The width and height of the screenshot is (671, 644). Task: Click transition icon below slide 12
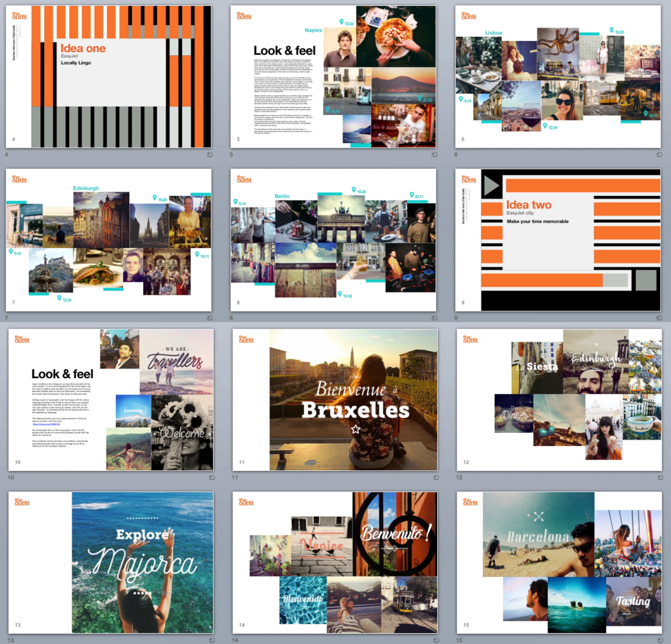pyautogui.click(x=660, y=477)
